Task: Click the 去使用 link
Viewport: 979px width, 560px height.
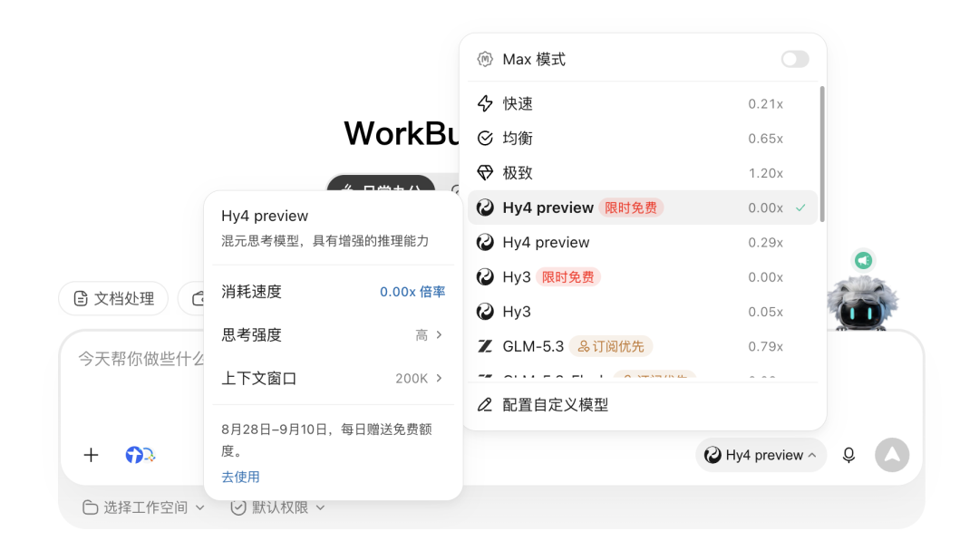Action: (240, 477)
